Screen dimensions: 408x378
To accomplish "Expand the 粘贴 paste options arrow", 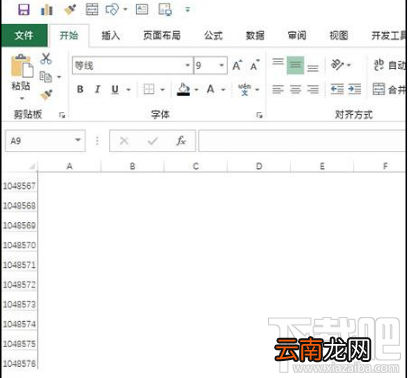I will click(22, 98).
